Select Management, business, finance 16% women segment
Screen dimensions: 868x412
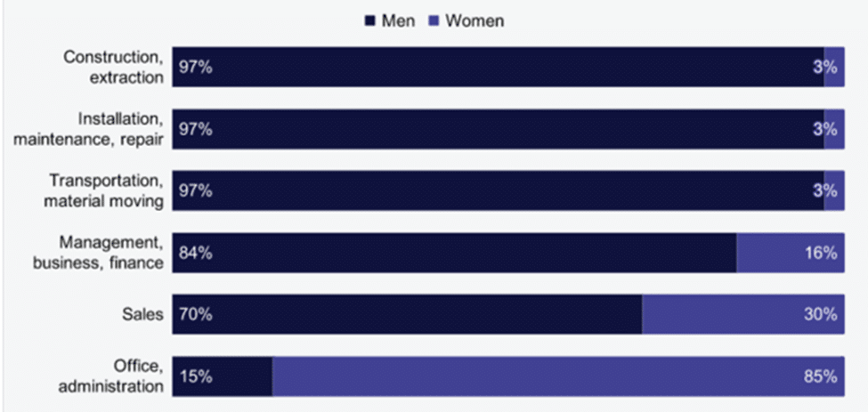[791, 253]
